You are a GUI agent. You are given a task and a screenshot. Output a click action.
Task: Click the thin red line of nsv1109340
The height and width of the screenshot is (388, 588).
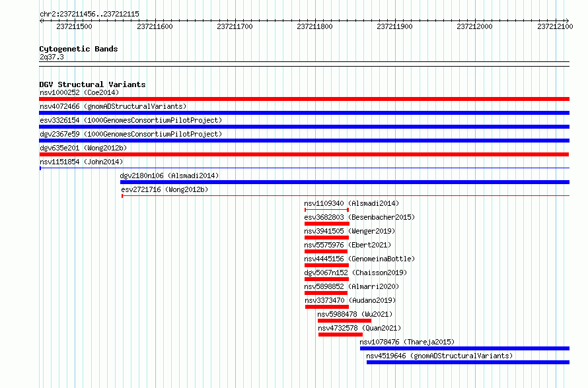coord(326,210)
